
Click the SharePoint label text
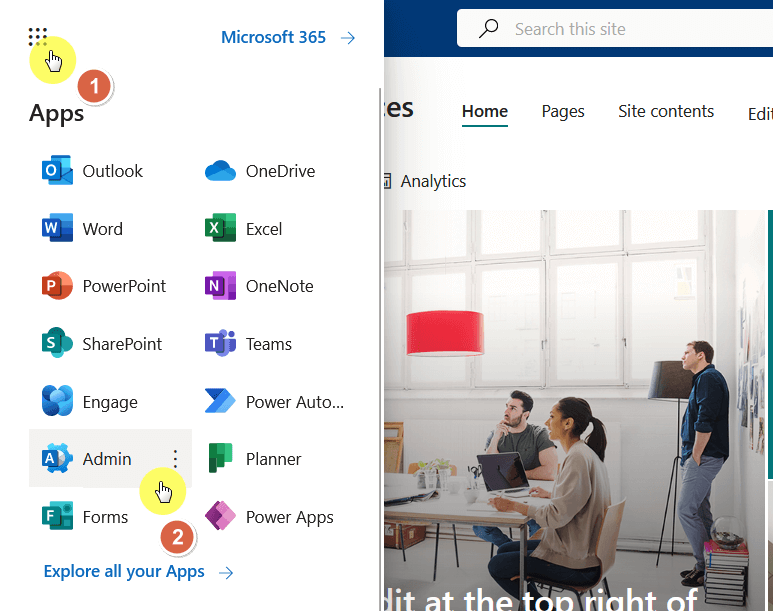click(122, 343)
